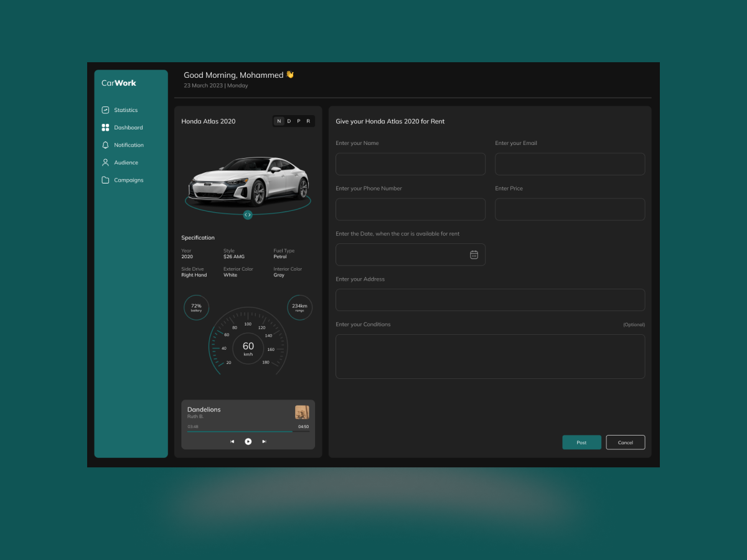Open Dashboard via its grid icon

pyautogui.click(x=105, y=127)
